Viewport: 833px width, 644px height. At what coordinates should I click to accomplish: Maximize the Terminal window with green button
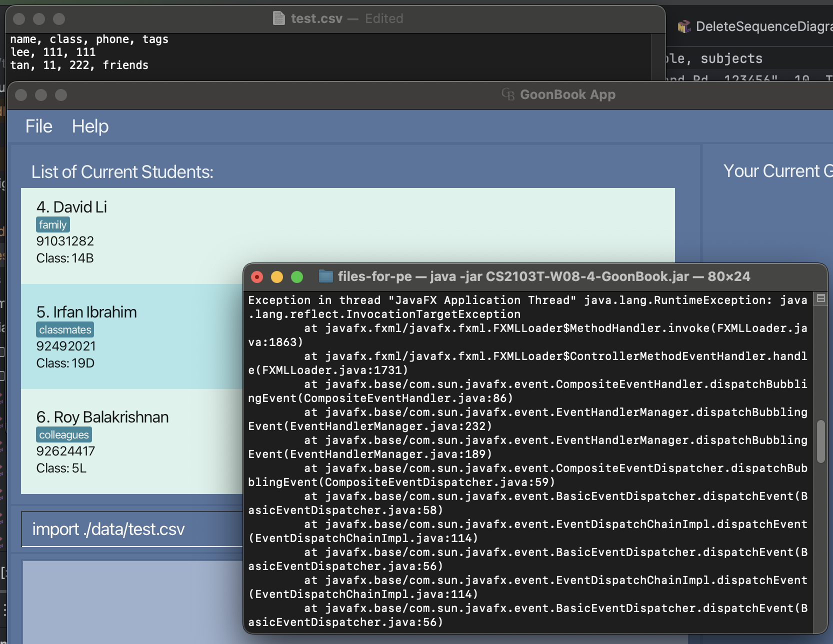pyautogui.click(x=297, y=277)
